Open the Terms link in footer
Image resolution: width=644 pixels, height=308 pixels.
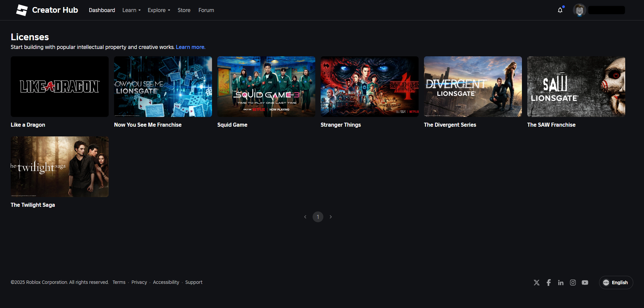tap(119, 282)
